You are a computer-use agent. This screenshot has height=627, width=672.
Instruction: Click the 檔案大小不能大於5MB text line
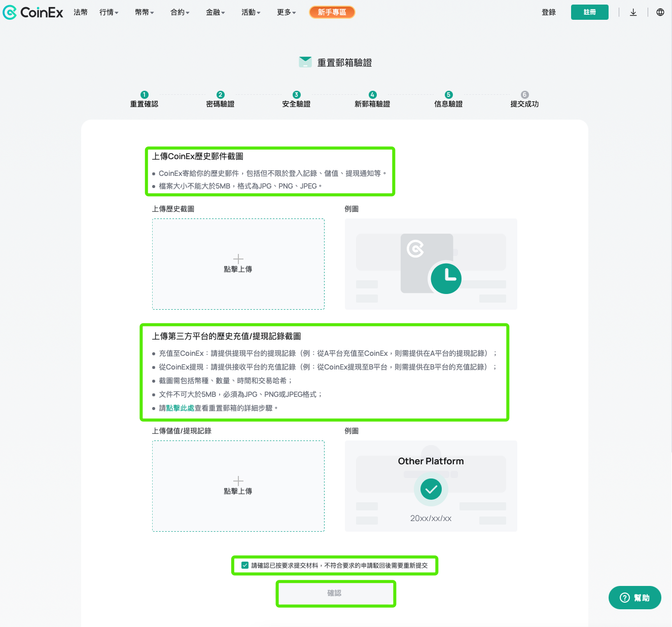pyautogui.click(x=240, y=186)
